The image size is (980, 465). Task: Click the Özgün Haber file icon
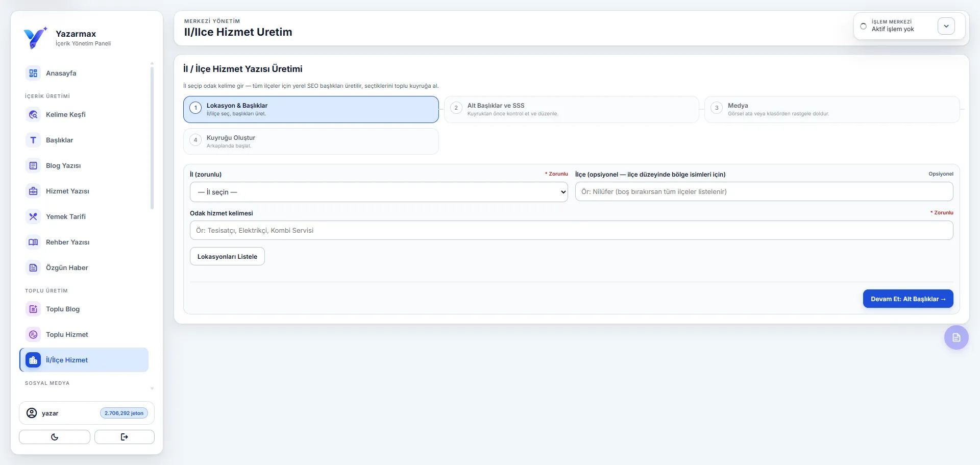pos(33,268)
